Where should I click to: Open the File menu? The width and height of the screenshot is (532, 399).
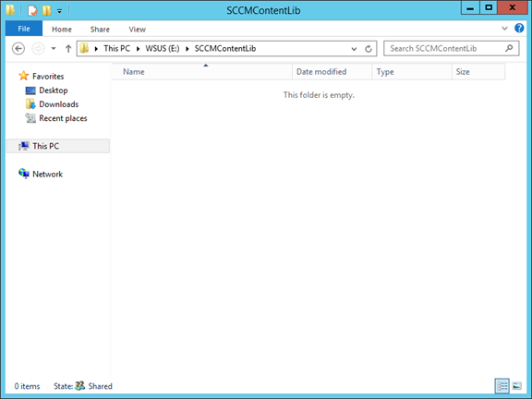click(x=24, y=29)
